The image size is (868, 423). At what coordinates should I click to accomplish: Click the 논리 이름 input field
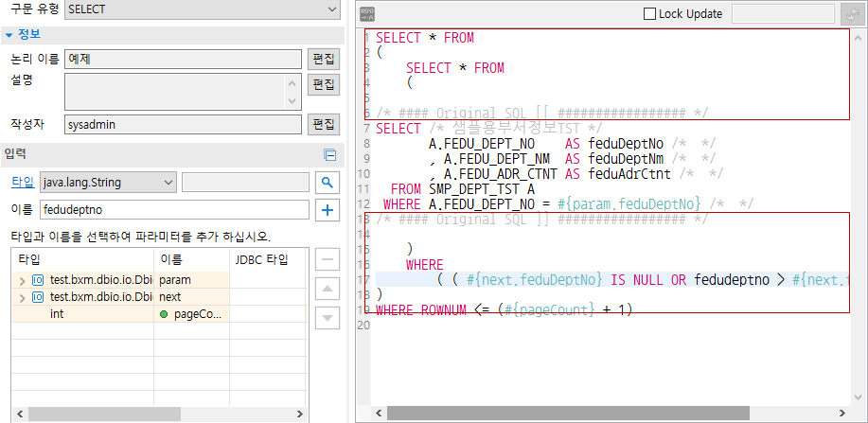183,59
